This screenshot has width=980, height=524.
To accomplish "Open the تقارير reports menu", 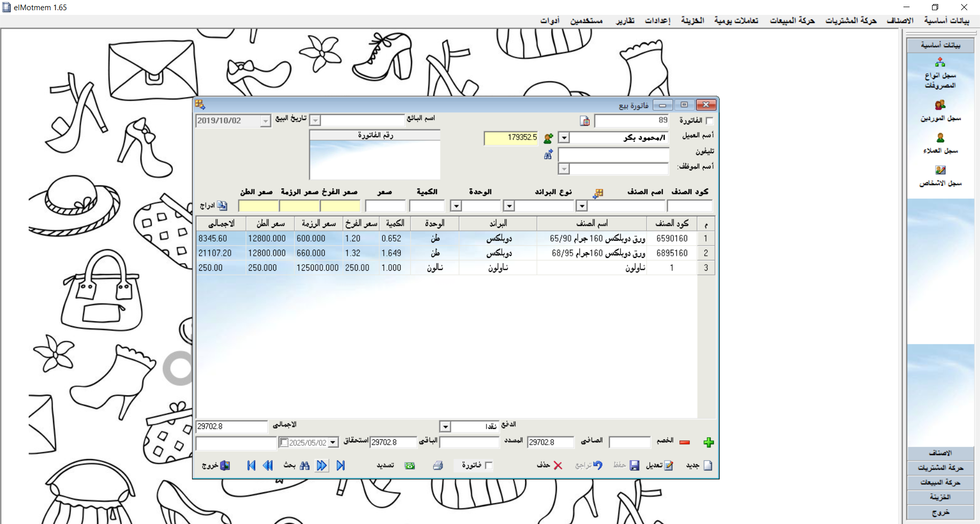I will click(x=626, y=20).
